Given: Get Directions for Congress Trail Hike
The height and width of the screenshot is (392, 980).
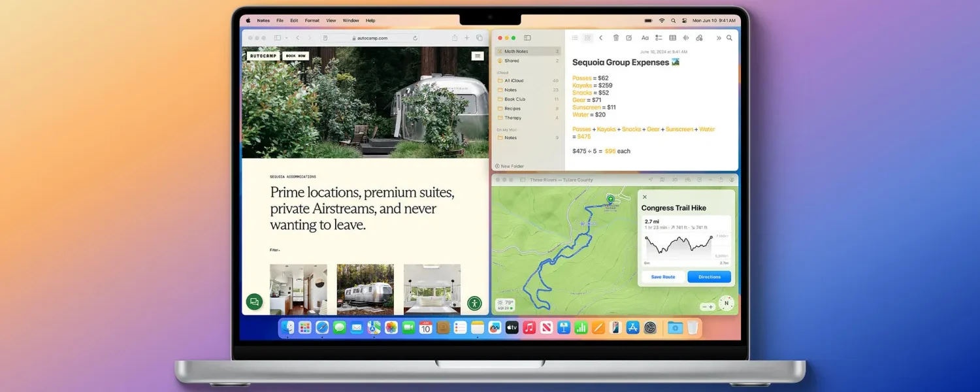Looking at the screenshot, I should (x=709, y=276).
